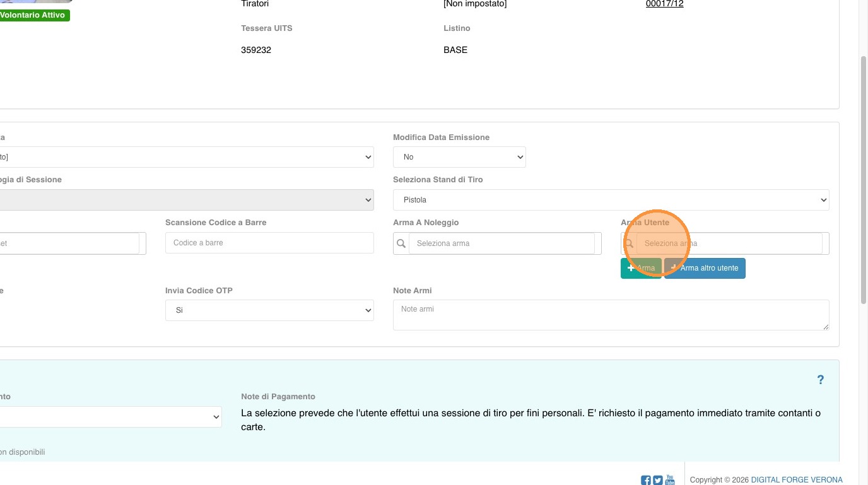Click the Listino value BASE
The width and height of the screenshot is (868, 485).
click(x=455, y=50)
